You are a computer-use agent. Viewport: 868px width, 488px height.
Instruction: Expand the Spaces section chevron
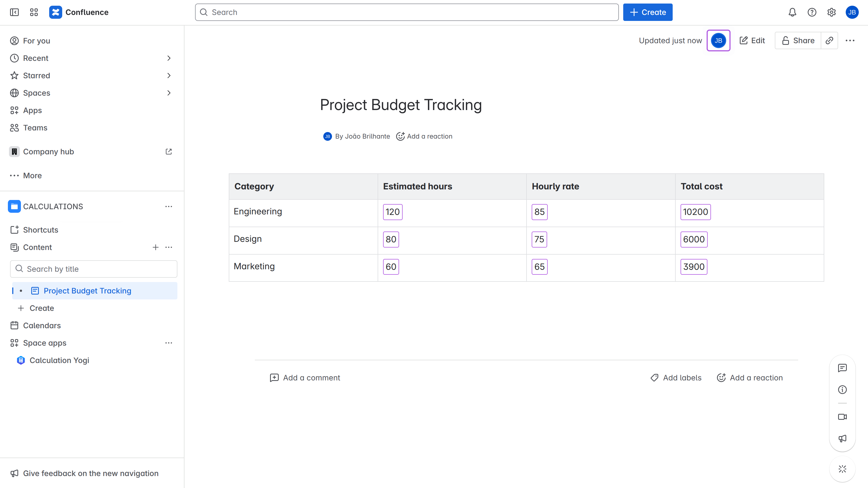coord(169,93)
